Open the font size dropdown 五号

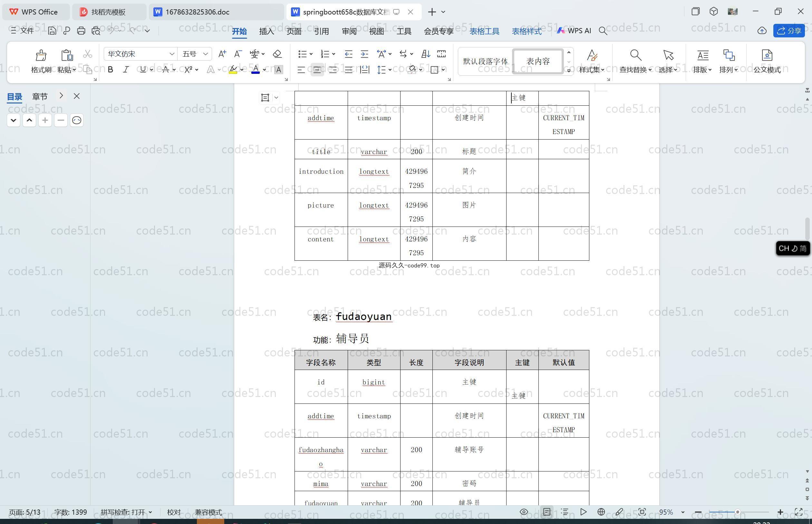pos(205,54)
